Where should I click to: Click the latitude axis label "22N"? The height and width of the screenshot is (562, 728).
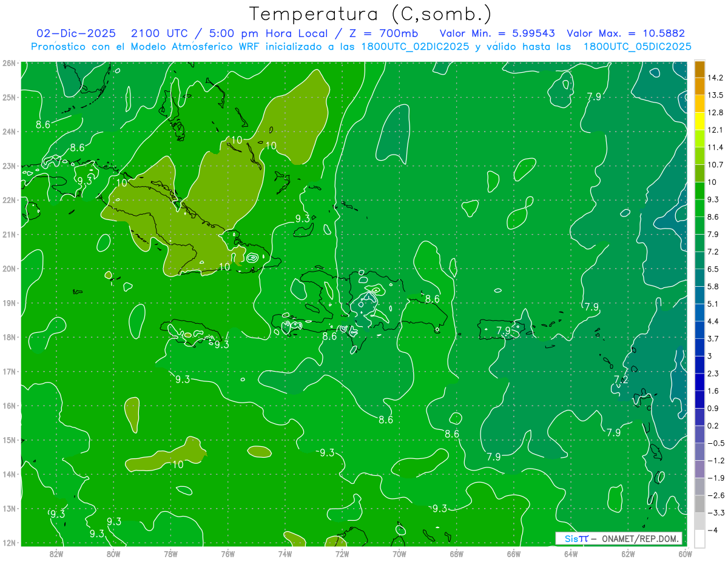8,200
